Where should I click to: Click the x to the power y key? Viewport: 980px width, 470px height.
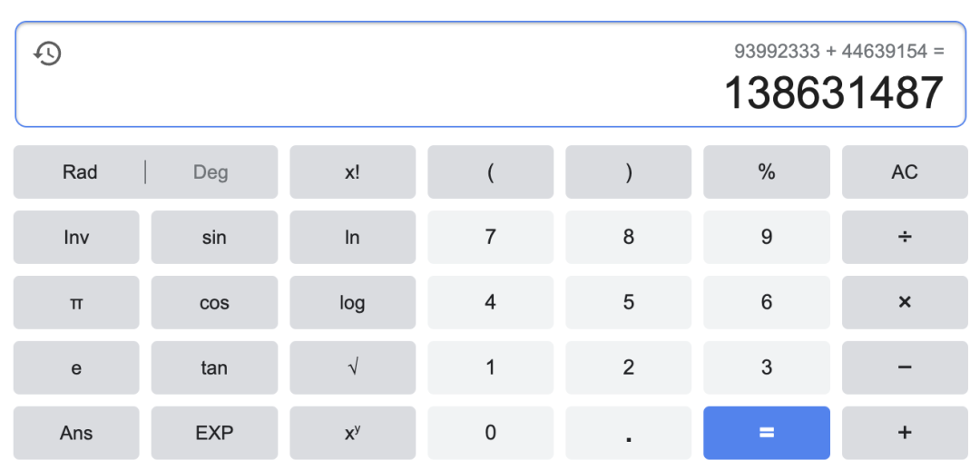pyautogui.click(x=352, y=433)
